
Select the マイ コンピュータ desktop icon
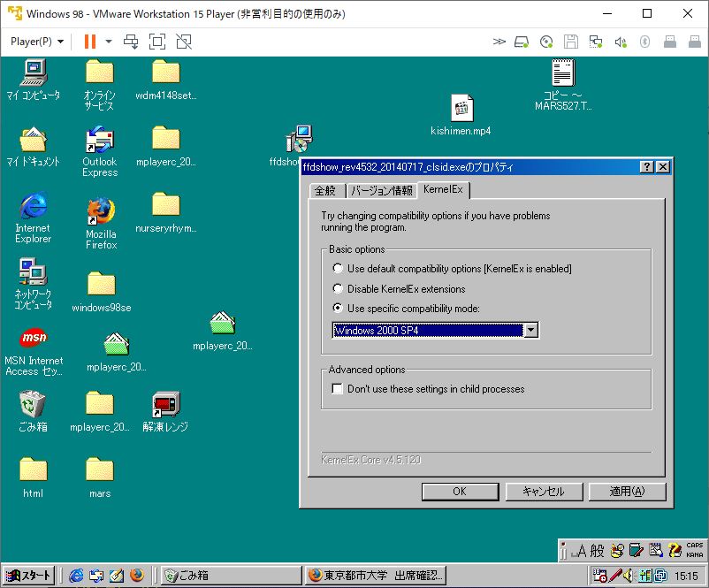[33, 80]
